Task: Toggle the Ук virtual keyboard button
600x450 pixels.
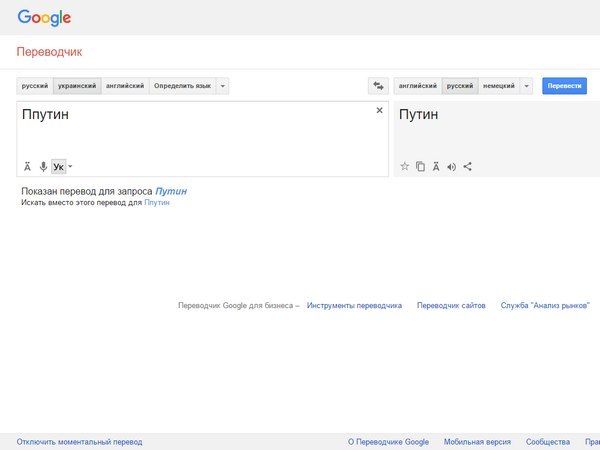Action: (58, 166)
